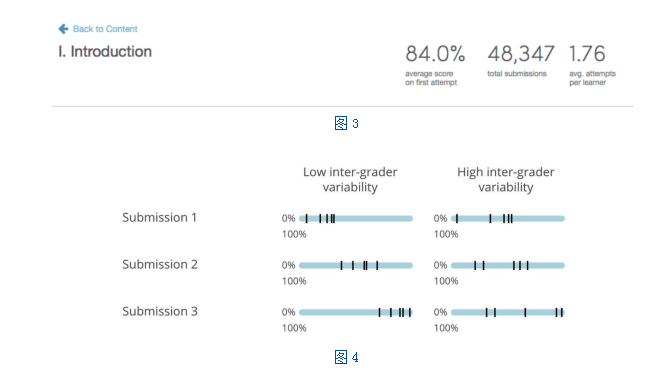Click the average score on first attempt caption
This screenshot has height=376, width=665.
tap(431, 78)
